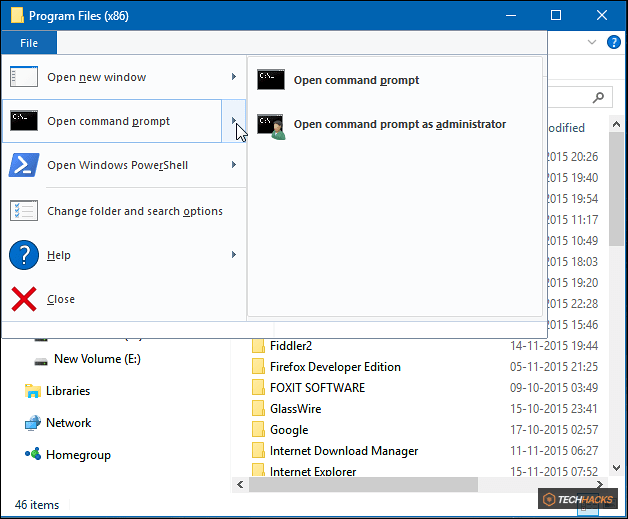Click the administrator command prompt icon

pyautogui.click(x=272, y=127)
